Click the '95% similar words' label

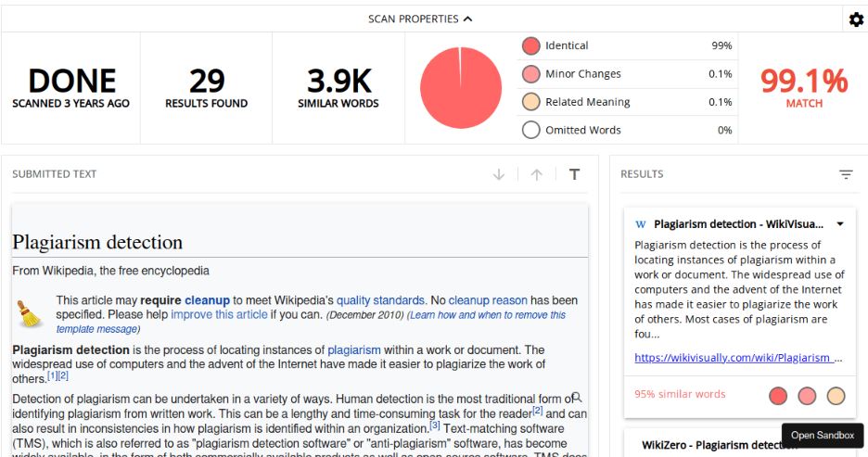[x=680, y=395]
